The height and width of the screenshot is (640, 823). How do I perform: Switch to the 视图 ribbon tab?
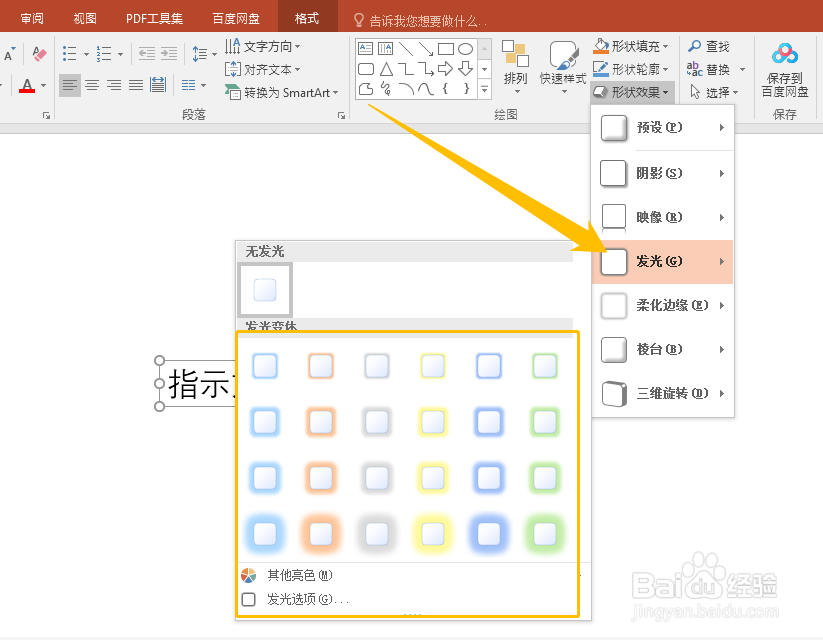(83, 16)
